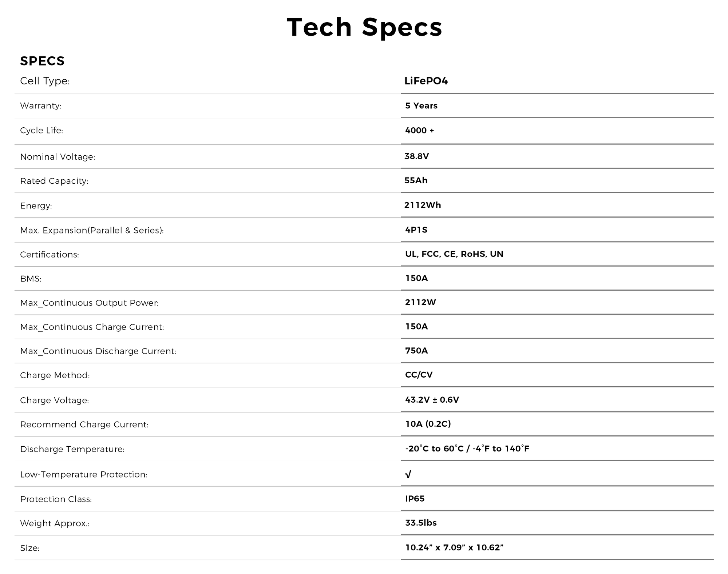Click the 10A (0.2C) recommended charge current
Image resolution: width=728 pixels, height=574 pixels.
(428, 424)
